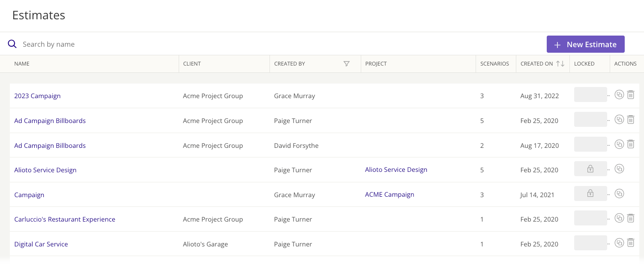Duplicate the 2023 Campaign estimate
644x264 pixels.
(x=619, y=95)
